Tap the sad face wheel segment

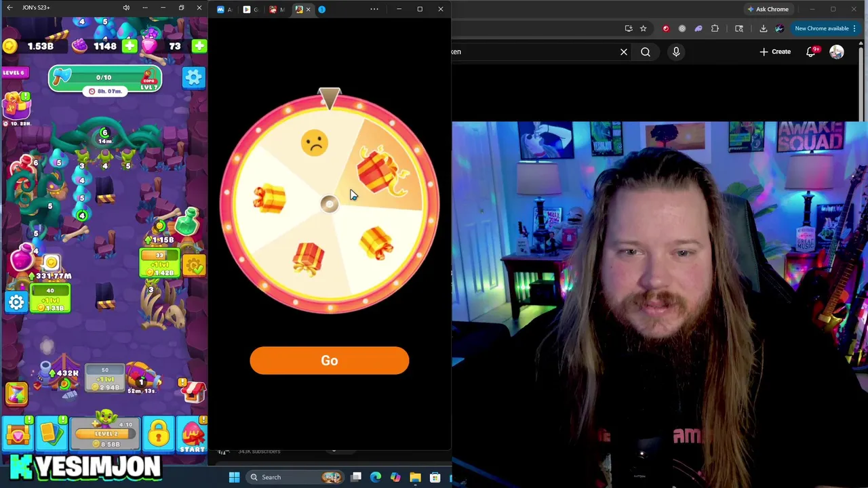coord(314,143)
